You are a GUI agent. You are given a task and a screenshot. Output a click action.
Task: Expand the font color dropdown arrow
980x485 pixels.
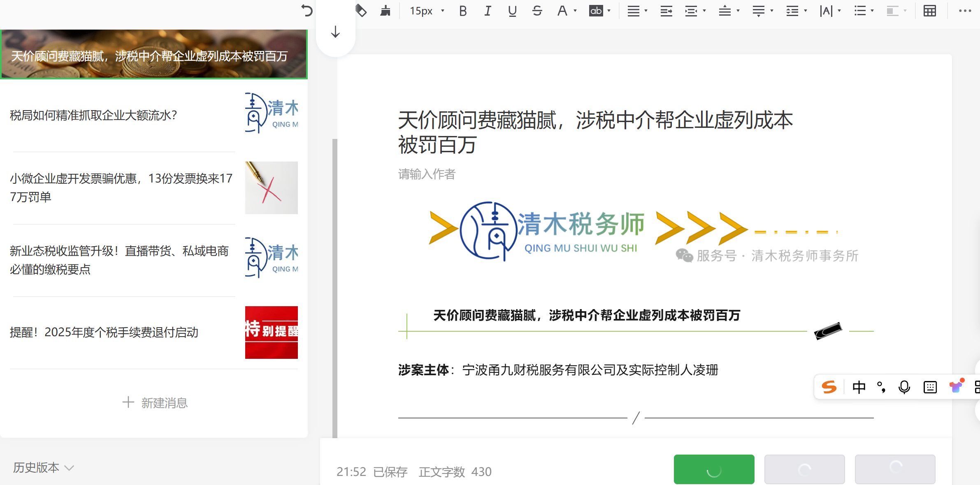pyautogui.click(x=575, y=11)
